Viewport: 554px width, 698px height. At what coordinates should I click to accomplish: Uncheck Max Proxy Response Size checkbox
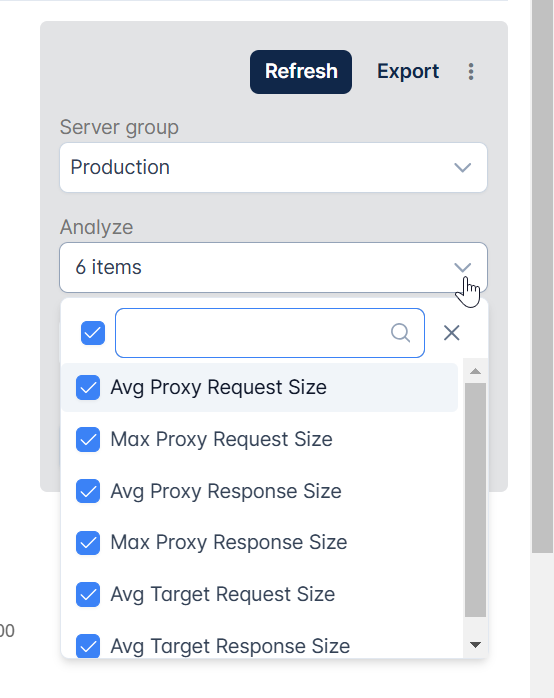[88, 543]
